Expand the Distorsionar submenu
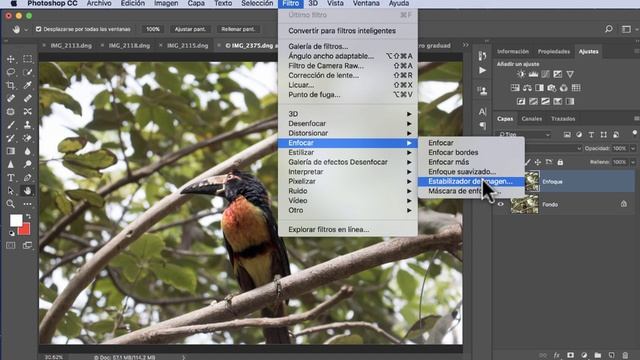Screen dimensions: 640x360 click(347, 133)
